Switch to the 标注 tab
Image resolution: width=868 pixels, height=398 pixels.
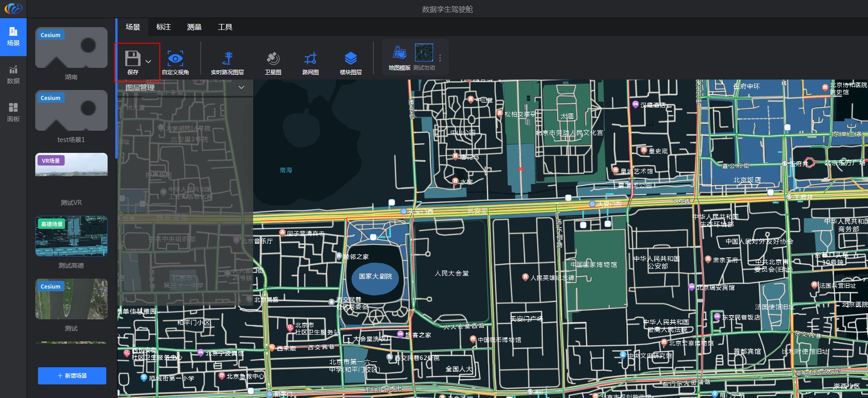pos(163,27)
